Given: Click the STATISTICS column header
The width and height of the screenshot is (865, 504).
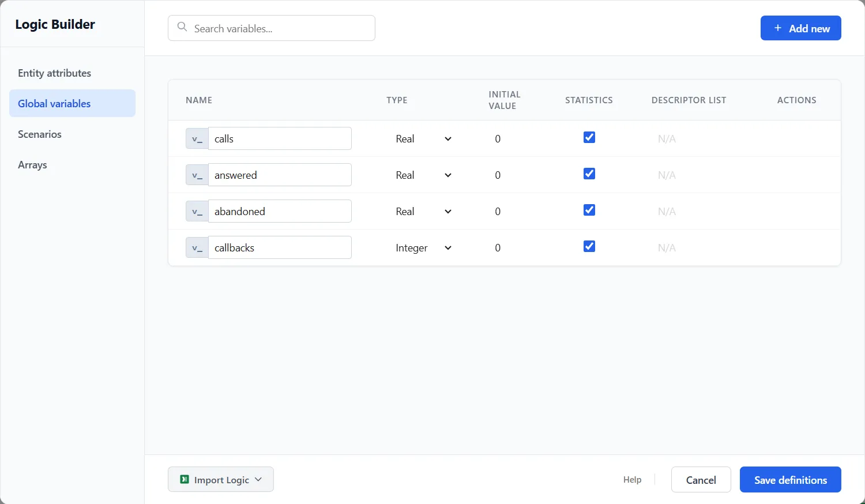Looking at the screenshot, I should click(x=589, y=100).
